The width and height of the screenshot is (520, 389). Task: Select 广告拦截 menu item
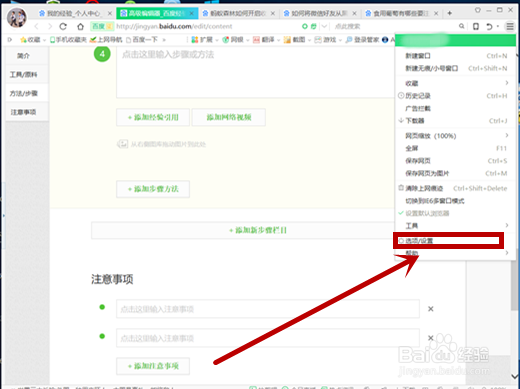coord(455,108)
